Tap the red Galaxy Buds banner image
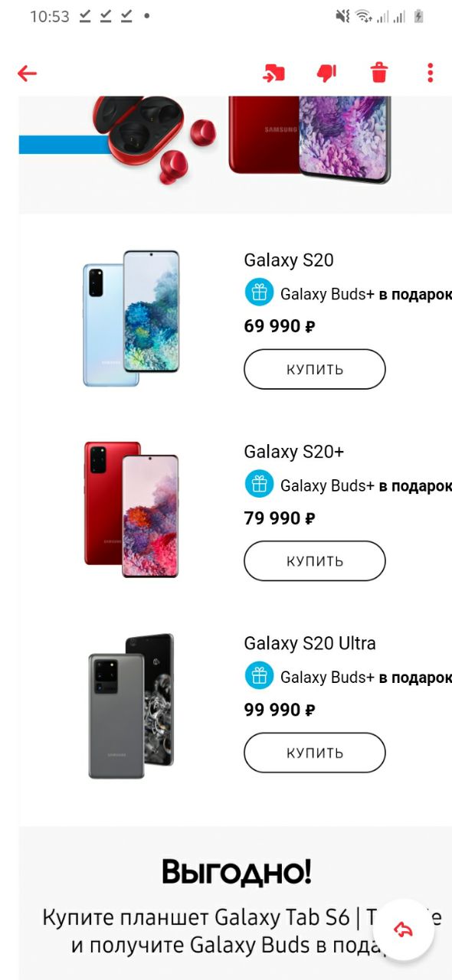Screen dimensions: 452x980 coord(153,139)
